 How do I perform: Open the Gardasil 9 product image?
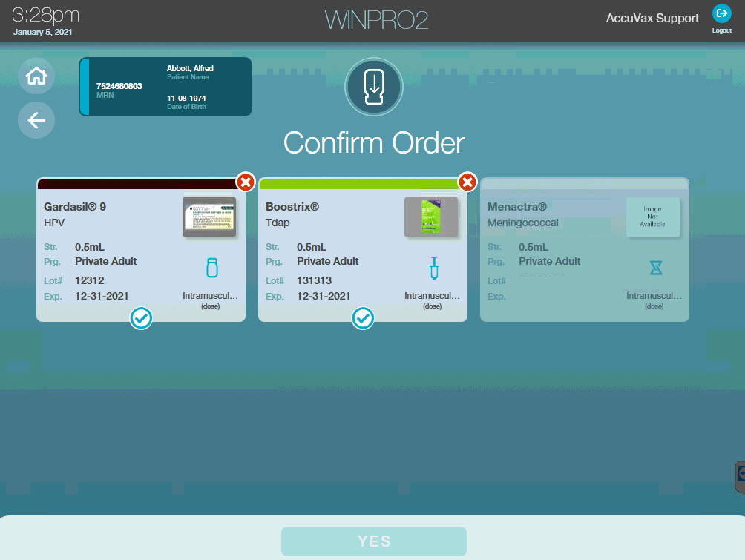[209, 217]
